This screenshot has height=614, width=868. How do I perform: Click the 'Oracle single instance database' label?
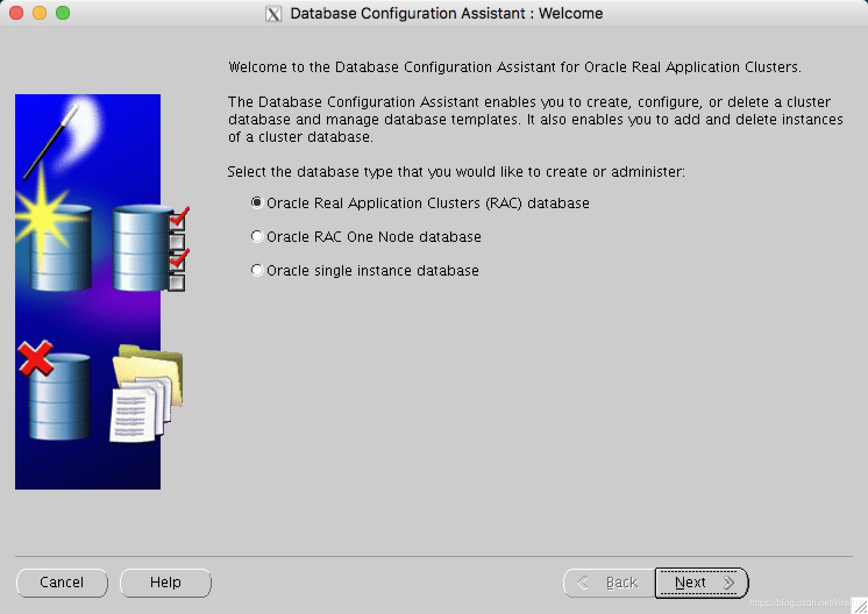pos(373,270)
